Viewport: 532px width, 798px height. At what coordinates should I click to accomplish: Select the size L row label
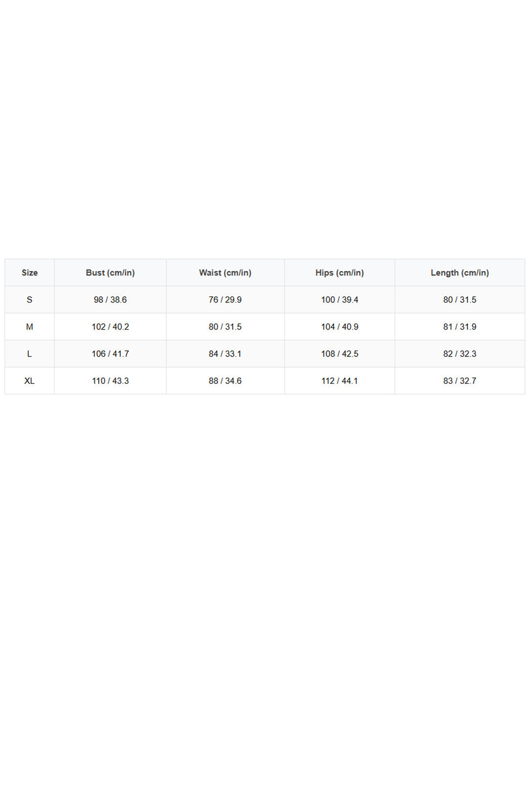coord(29,354)
